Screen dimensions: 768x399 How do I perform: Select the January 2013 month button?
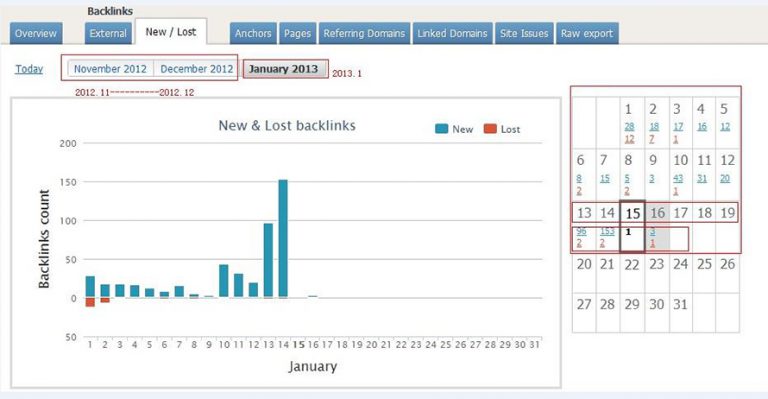[x=284, y=69]
